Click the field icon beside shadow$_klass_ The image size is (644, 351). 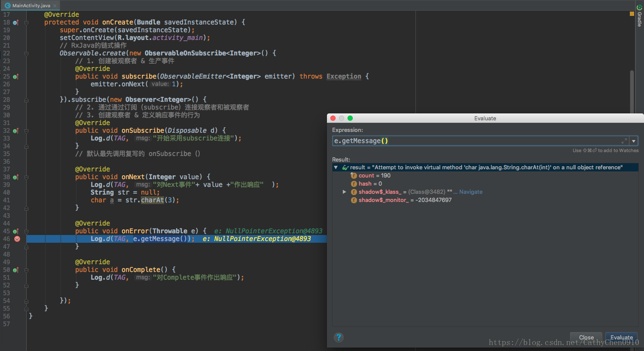tap(354, 192)
